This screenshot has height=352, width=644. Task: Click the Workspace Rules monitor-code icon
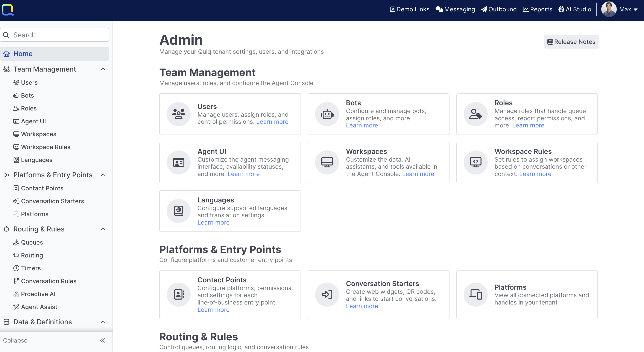[475, 162]
